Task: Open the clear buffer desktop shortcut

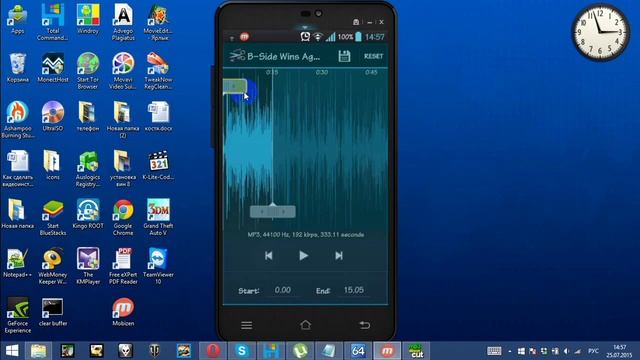Action: click(x=53, y=312)
